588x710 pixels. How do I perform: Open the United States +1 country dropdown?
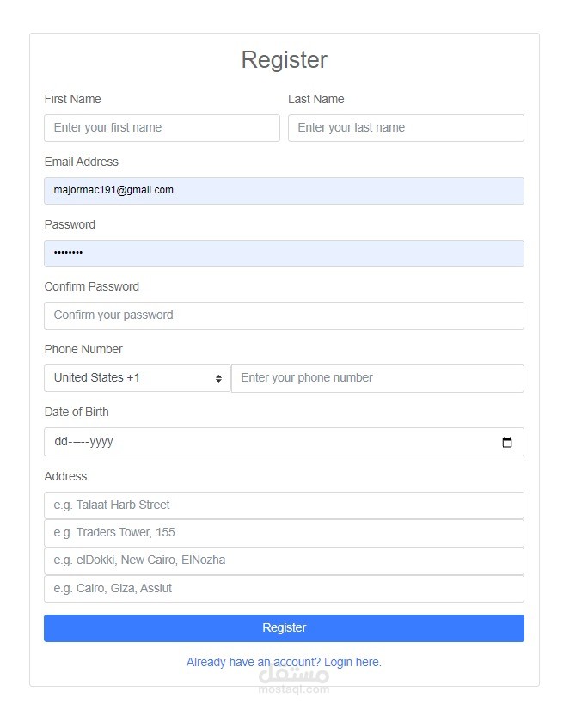tap(138, 378)
